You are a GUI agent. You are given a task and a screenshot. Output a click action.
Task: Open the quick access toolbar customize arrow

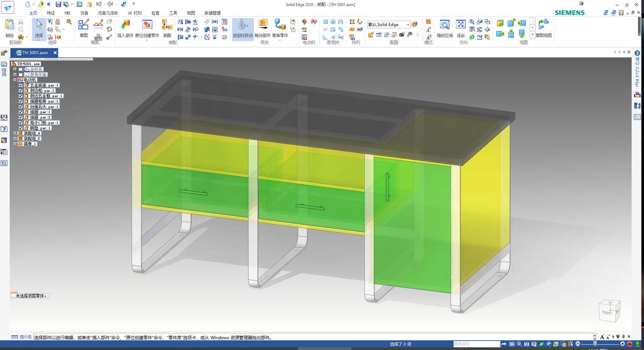134,4
